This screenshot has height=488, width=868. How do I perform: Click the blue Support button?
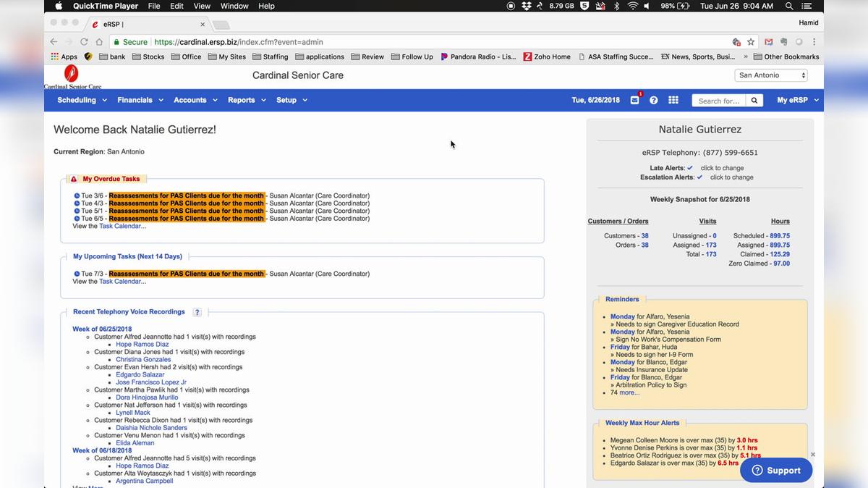pyautogui.click(x=776, y=470)
